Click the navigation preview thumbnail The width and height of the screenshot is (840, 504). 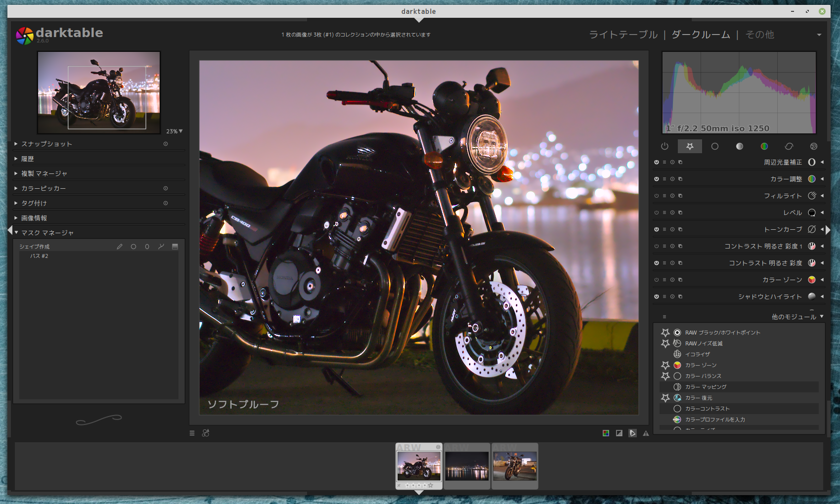99,92
